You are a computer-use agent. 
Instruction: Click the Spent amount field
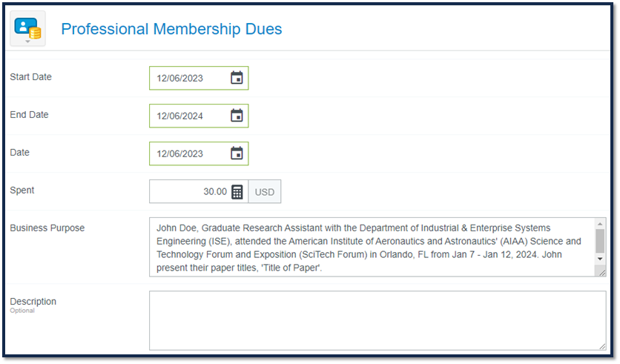click(199, 192)
